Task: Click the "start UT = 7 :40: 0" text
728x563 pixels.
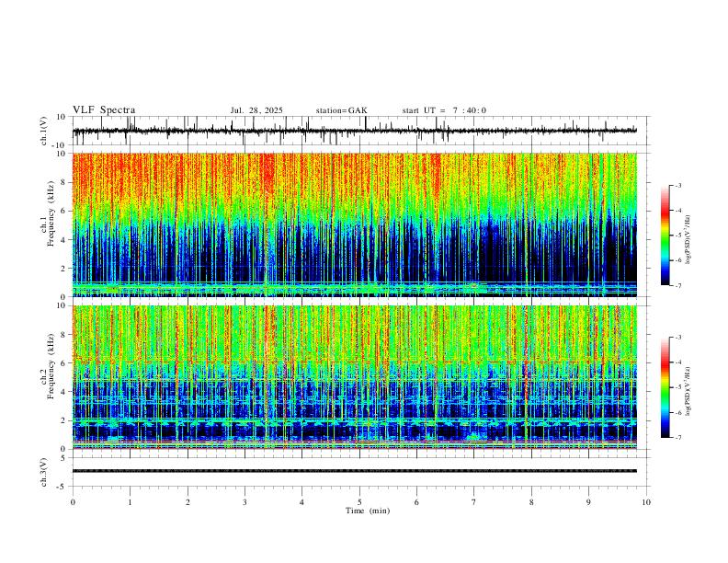Action: [444, 110]
